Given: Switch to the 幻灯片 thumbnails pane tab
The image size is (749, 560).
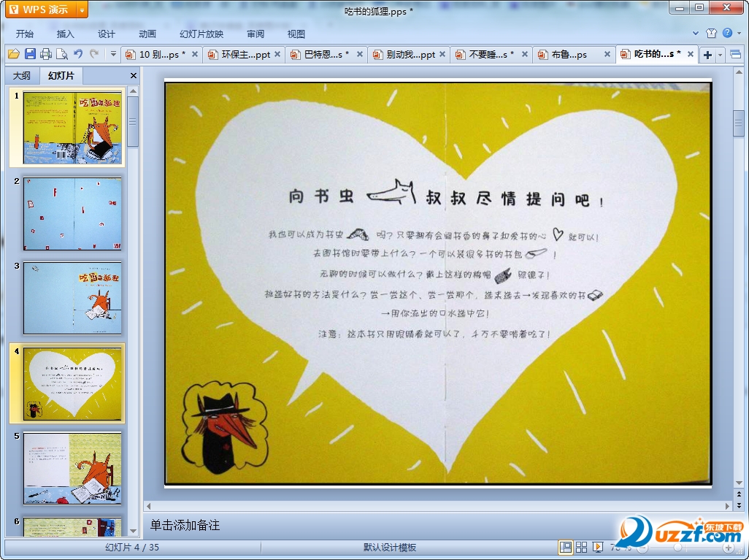Looking at the screenshot, I should (61, 75).
